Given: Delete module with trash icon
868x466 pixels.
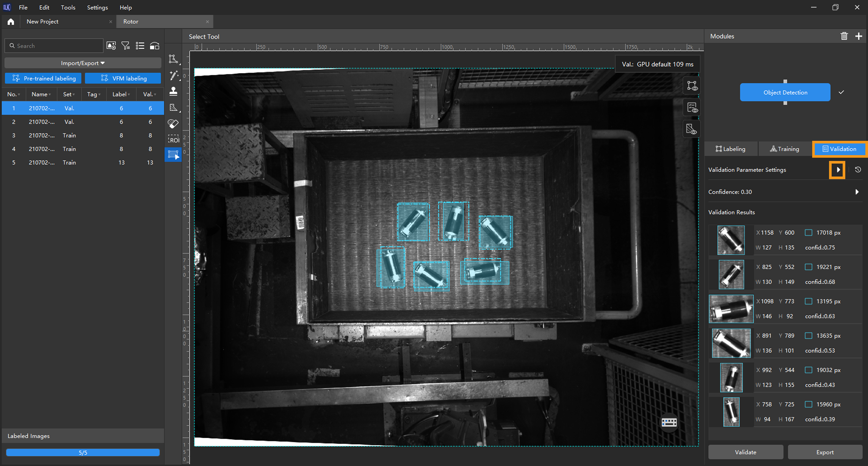Looking at the screenshot, I should coord(844,36).
